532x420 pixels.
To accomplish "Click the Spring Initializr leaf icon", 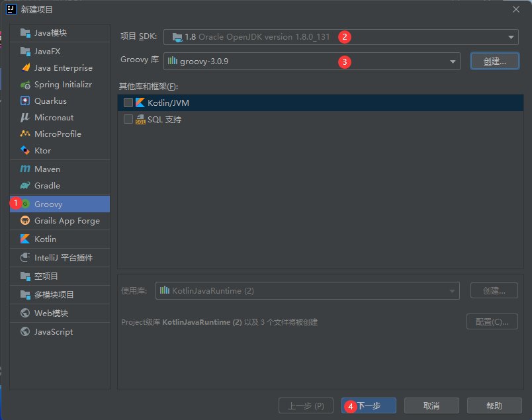I will point(25,85).
